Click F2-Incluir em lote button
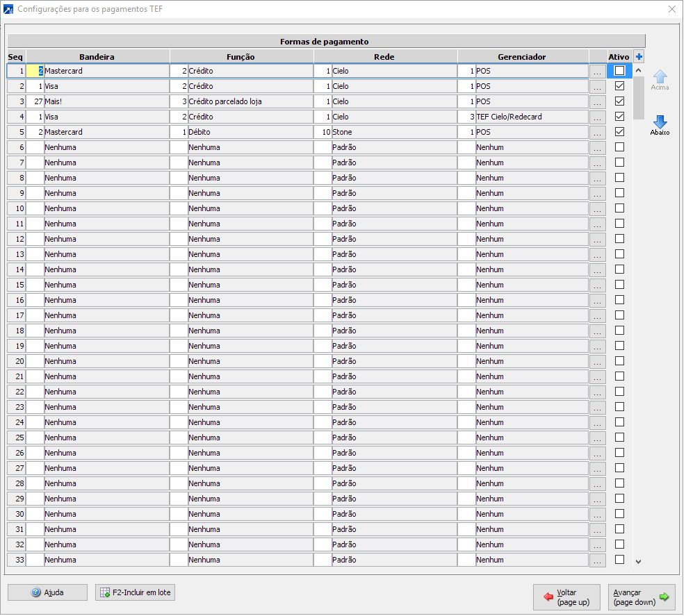 135,592
